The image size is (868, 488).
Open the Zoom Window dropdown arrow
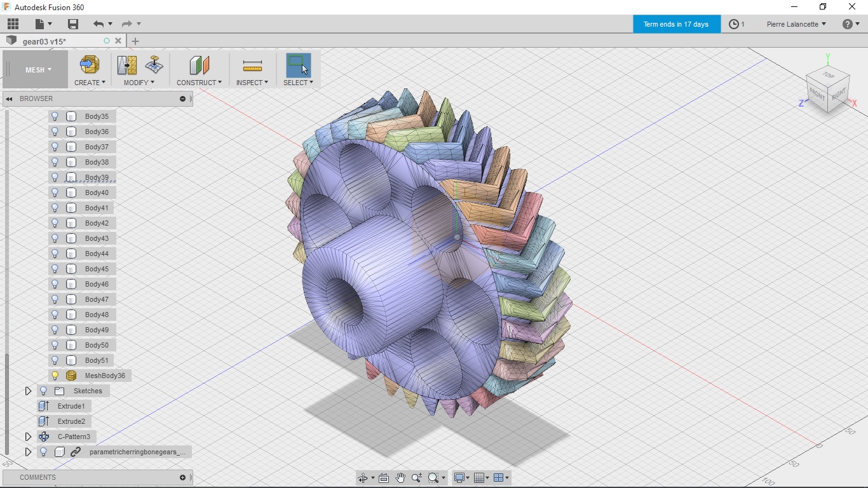tap(442, 478)
